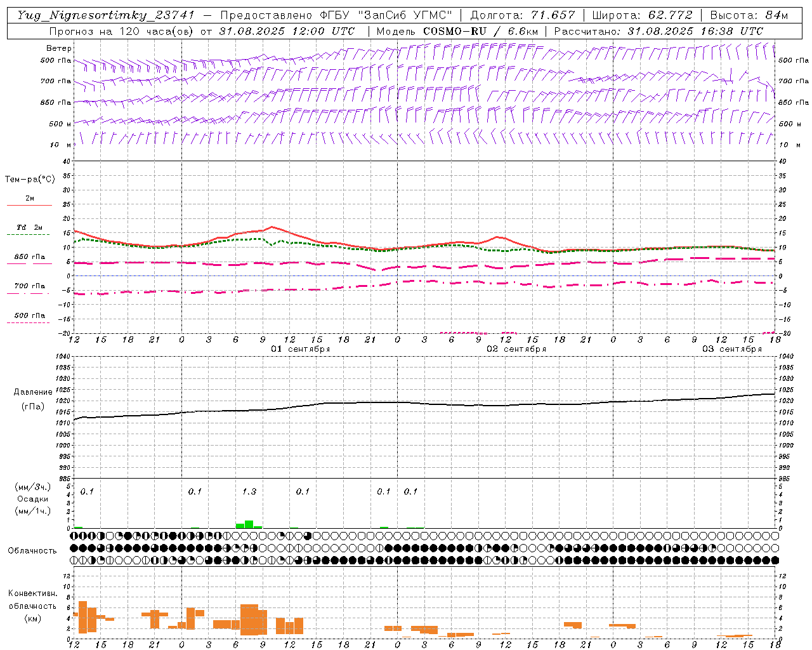
Task: Select the (км) unit under convective cloudiness
Action: [x=32, y=618]
